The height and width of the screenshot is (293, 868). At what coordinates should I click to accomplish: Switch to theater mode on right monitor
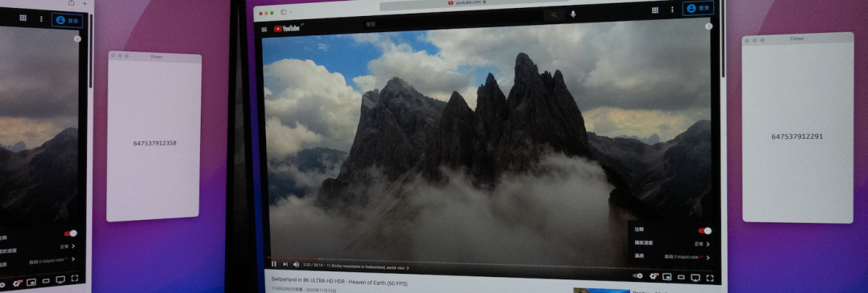[x=682, y=278]
